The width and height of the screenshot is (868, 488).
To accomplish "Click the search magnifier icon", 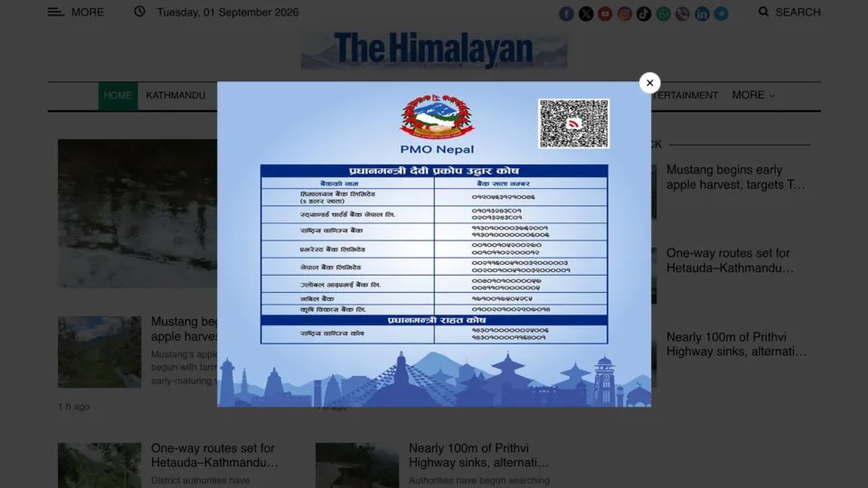I will 763,12.
